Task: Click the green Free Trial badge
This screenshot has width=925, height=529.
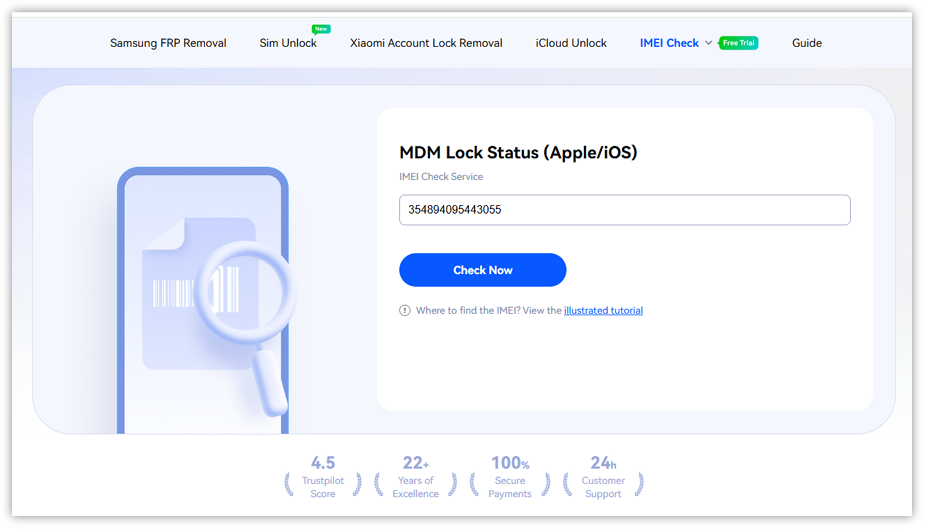Action: pos(739,43)
